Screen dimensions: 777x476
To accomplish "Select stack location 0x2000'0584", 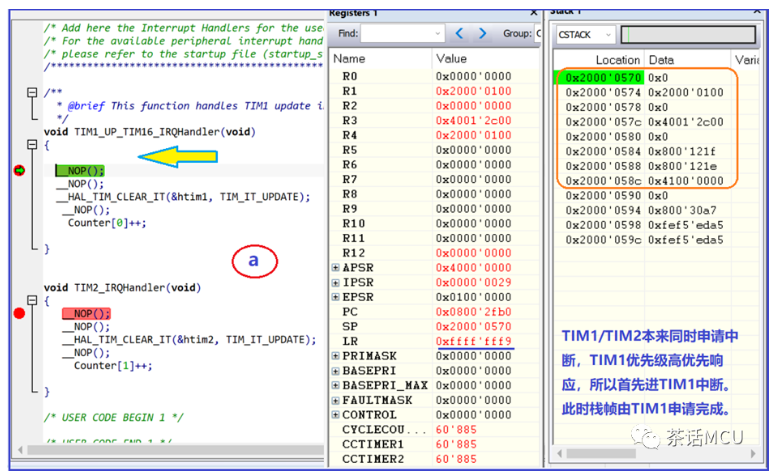I will tap(603, 152).
